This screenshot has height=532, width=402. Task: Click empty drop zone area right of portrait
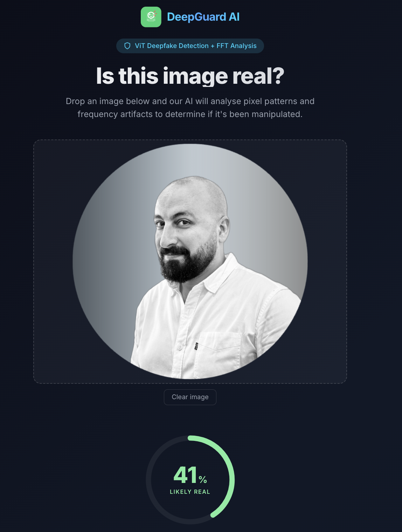click(327, 261)
